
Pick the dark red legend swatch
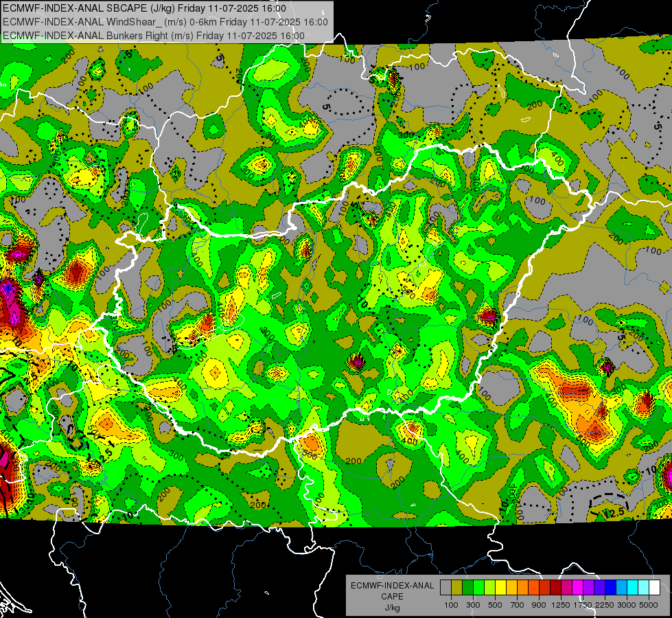click(556, 587)
